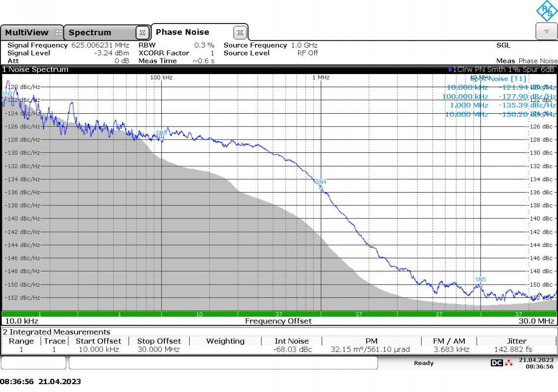Select the SN2 marker at trace start
The height and width of the screenshot is (392, 558).
pyautogui.click(x=7, y=94)
